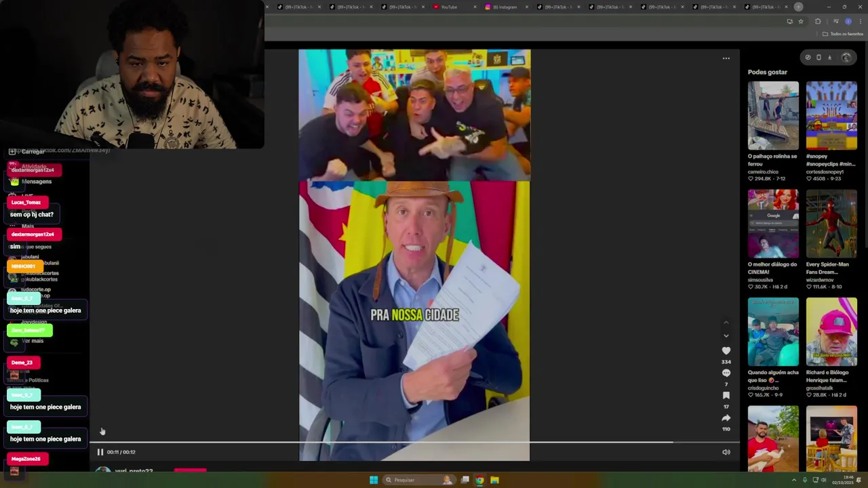This screenshot has width=868, height=488.
Task: Like the video with the heart icon
Action: tap(726, 350)
